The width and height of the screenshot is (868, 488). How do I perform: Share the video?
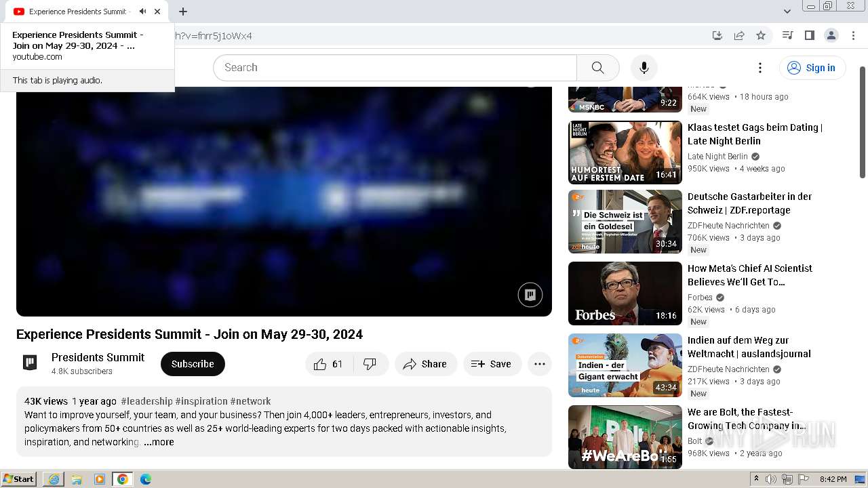[x=425, y=364]
